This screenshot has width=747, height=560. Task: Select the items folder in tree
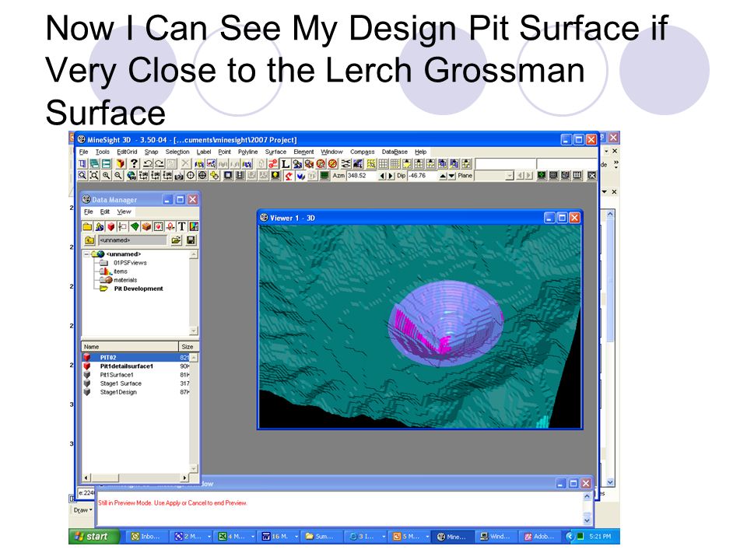[121, 271]
